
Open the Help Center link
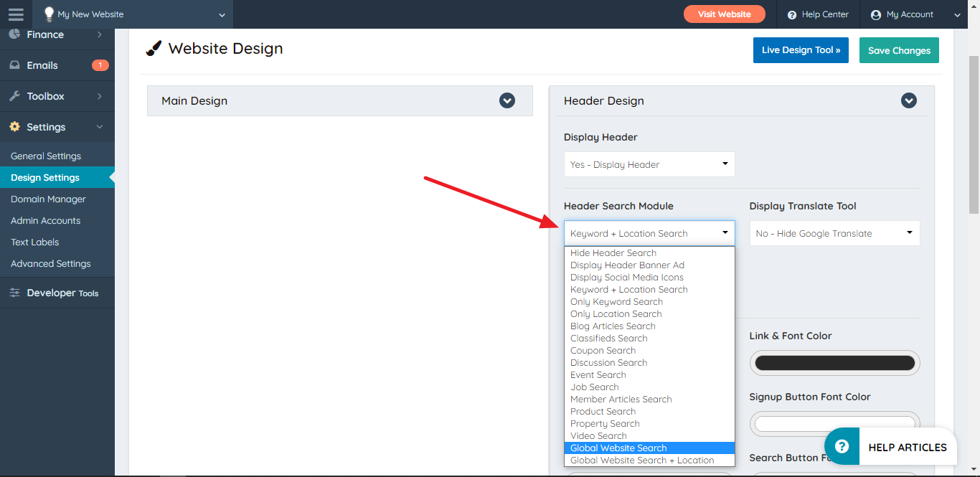click(x=818, y=14)
